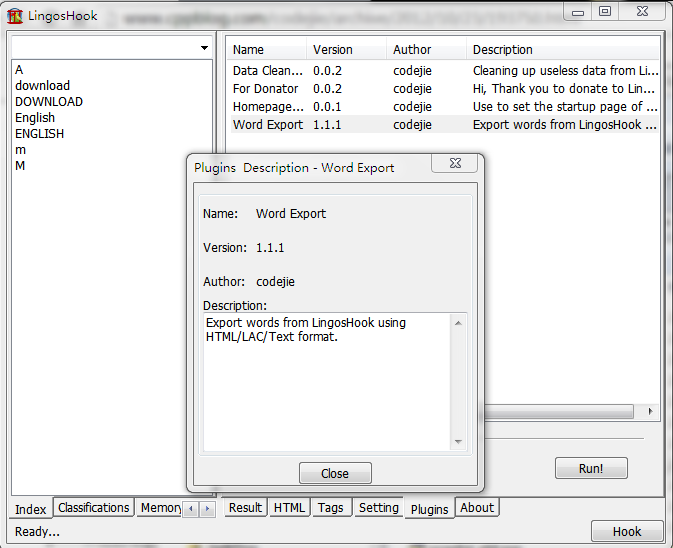Select the Data Clean... plugin row
This screenshot has width=673, height=548.
[x=445, y=70]
